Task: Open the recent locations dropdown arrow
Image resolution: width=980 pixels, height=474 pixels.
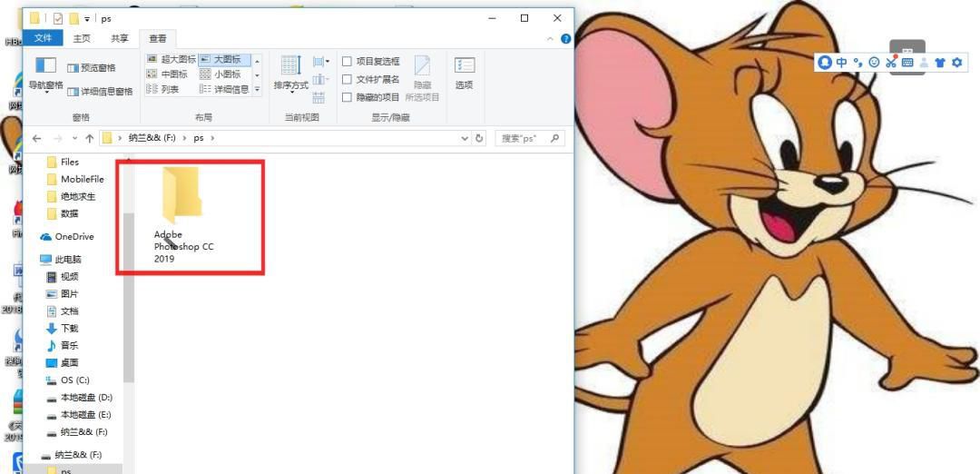Action: 75,138
